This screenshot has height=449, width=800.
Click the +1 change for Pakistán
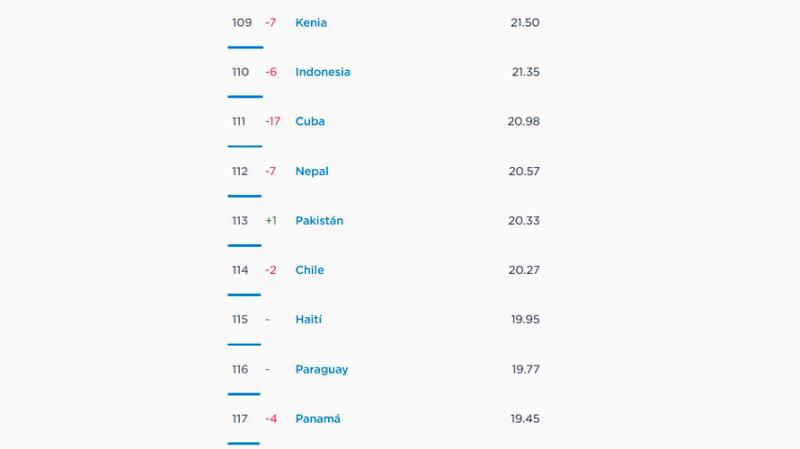coord(271,220)
